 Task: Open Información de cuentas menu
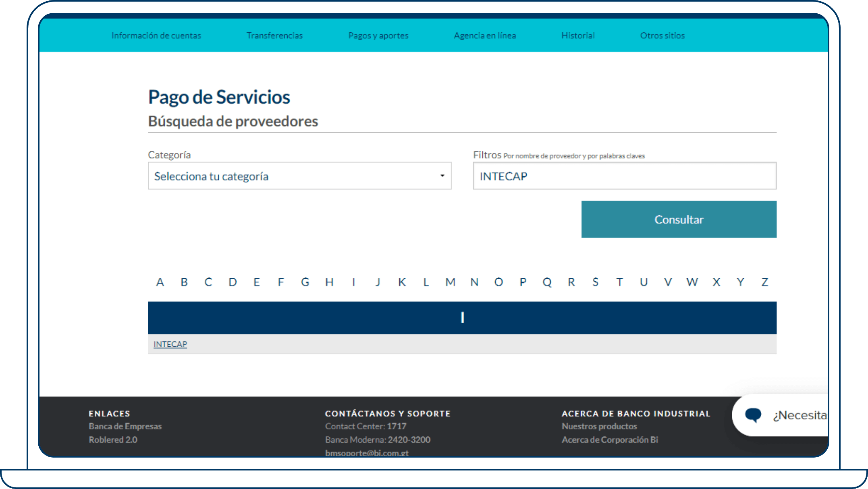156,35
